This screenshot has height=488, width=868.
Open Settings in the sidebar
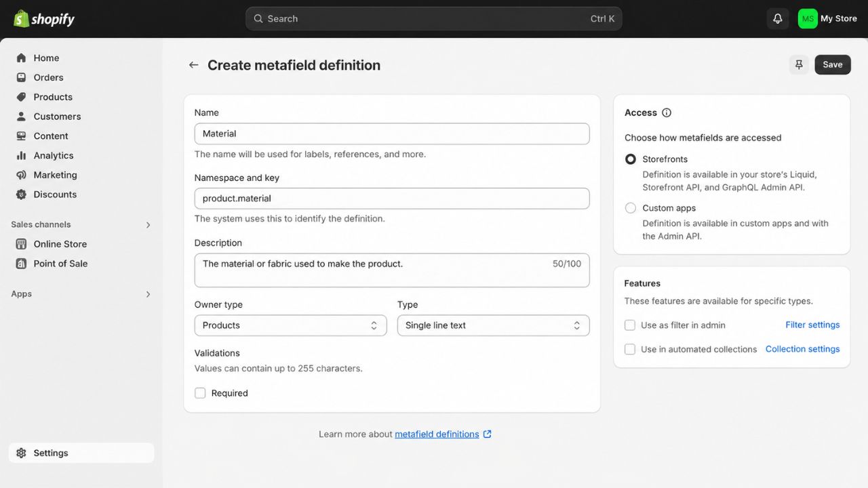tap(81, 453)
